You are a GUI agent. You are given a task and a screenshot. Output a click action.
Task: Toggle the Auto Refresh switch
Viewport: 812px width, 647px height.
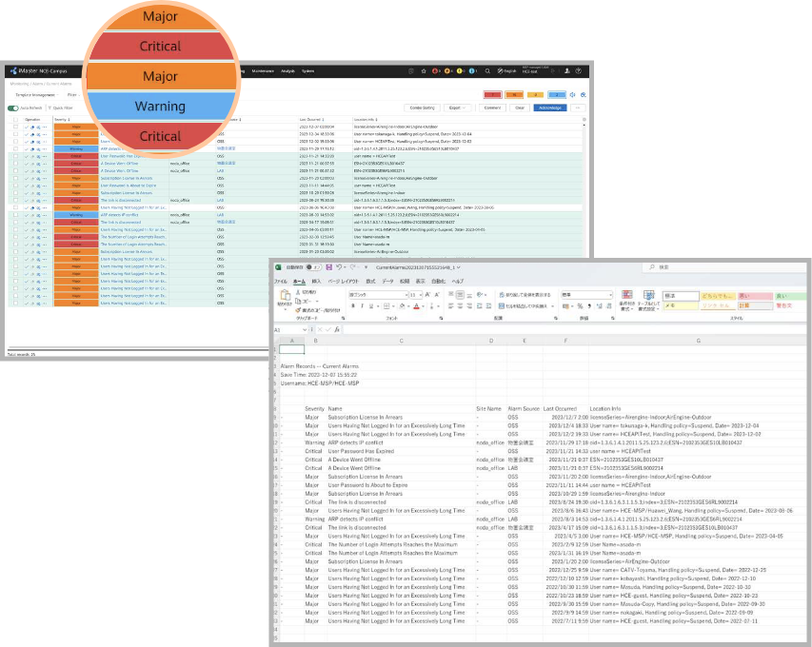tap(12, 108)
